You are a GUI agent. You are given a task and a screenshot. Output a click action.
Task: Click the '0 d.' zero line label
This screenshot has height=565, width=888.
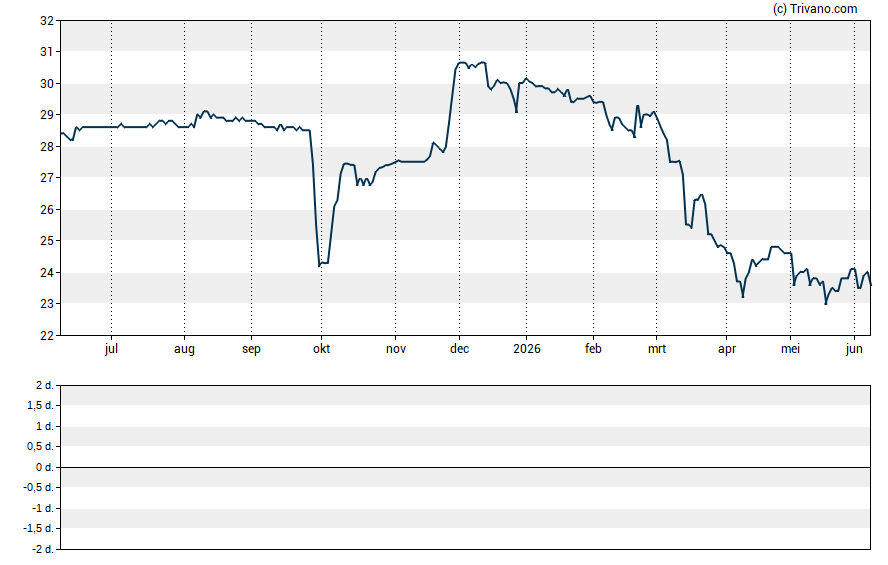point(45,468)
